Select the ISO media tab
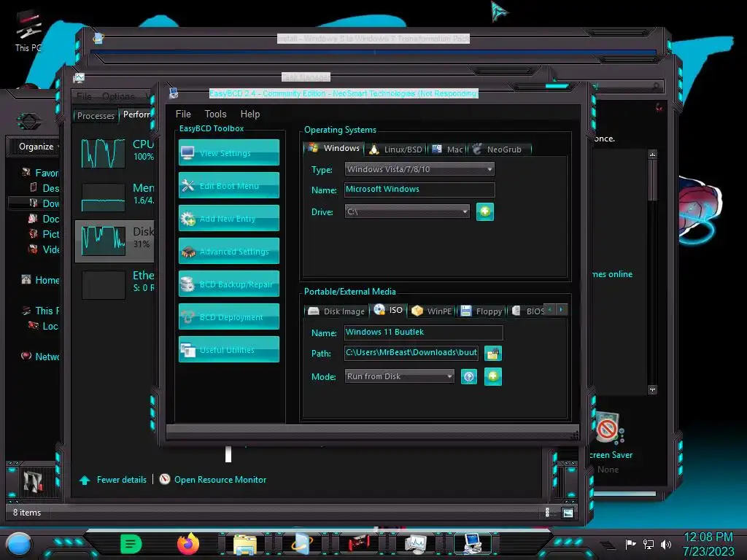The height and width of the screenshot is (560, 747). [389, 310]
